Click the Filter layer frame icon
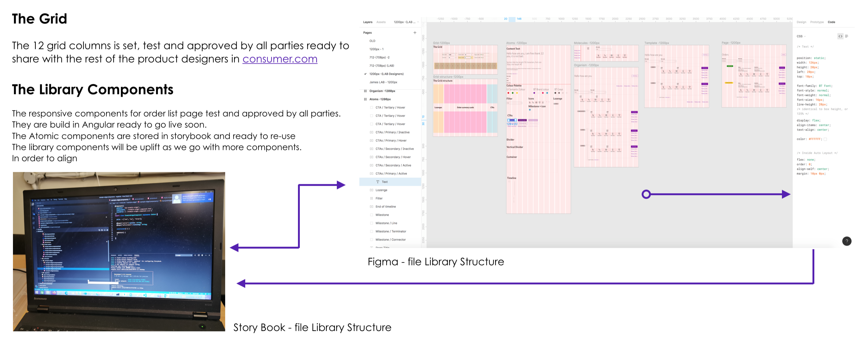This screenshot has width=868, height=340. (371, 198)
